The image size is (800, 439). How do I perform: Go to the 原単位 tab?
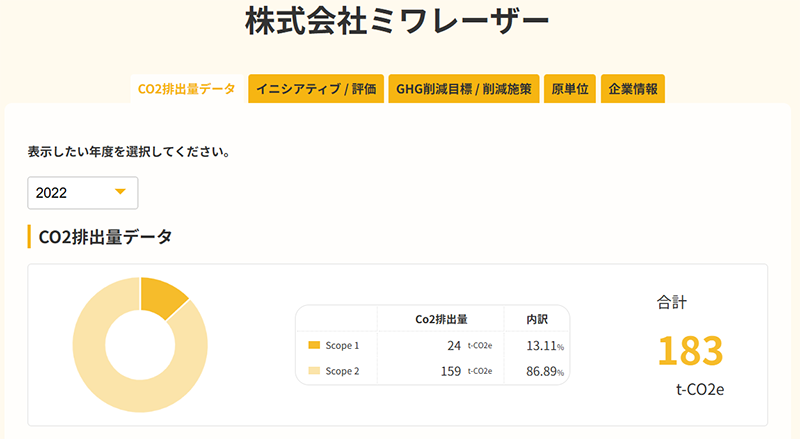click(x=572, y=89)
